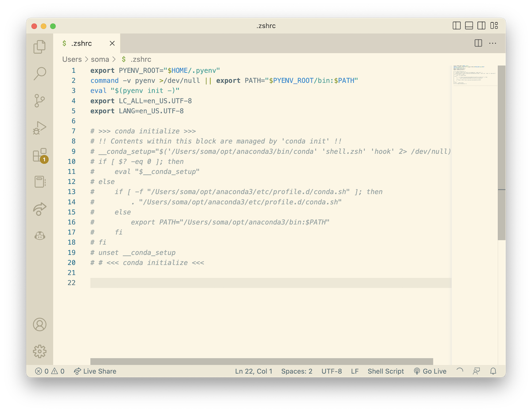Close the .zshrc tab
The height and width of the screenshot is (412, 532).
112,43
